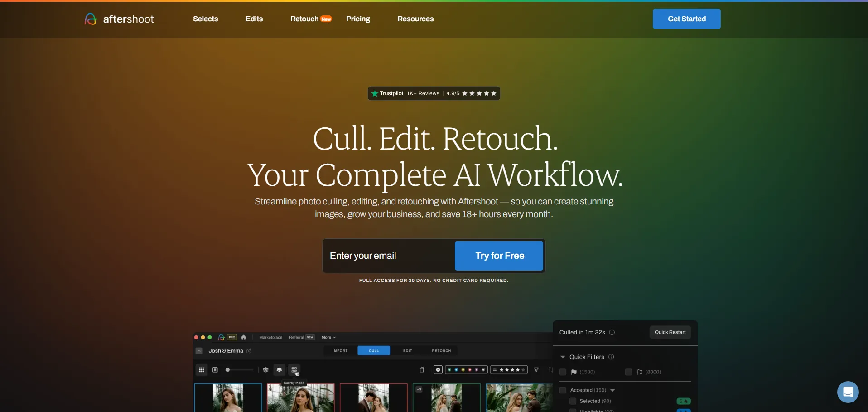This screenshot has height=412, width=868.
Task: Click the funnel filter icon
Action: [x=536, y=370]
